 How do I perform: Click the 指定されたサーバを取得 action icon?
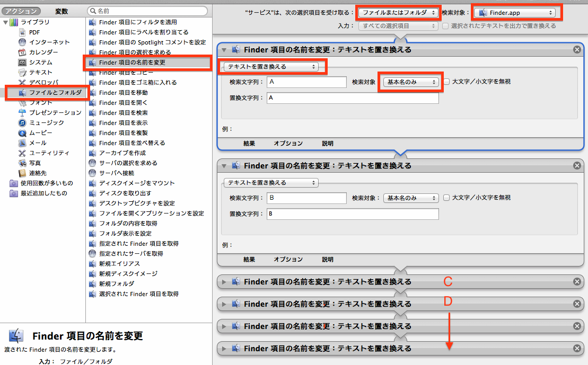(x=93, y=254)
